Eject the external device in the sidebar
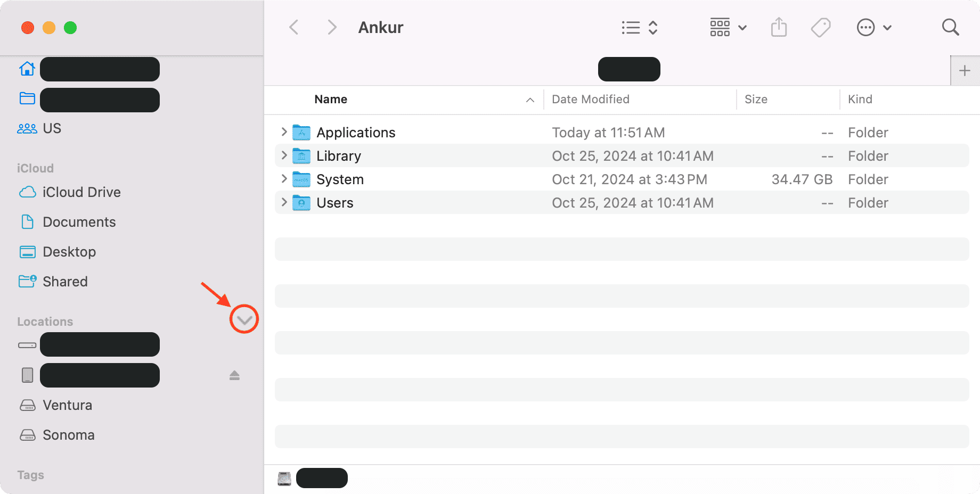The height and width of the screenshot is (494, 980). coord(235,375)
